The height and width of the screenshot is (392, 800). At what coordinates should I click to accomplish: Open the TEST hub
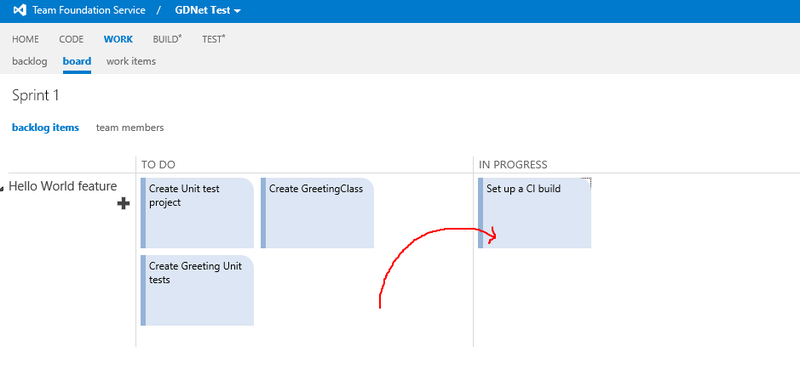tap(213, 39)
